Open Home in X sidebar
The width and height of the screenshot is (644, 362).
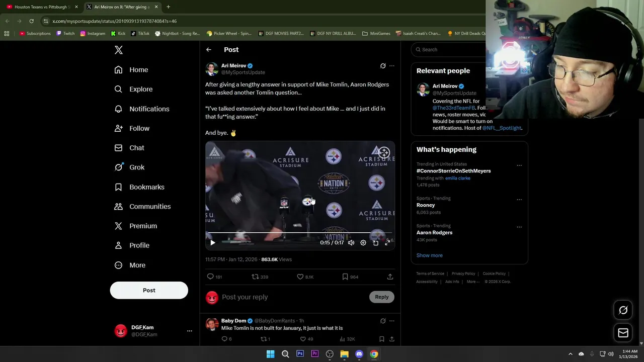131,70
